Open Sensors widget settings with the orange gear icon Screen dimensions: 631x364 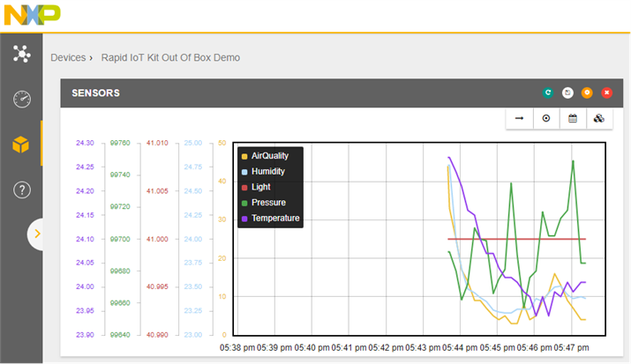coord(587,93)
